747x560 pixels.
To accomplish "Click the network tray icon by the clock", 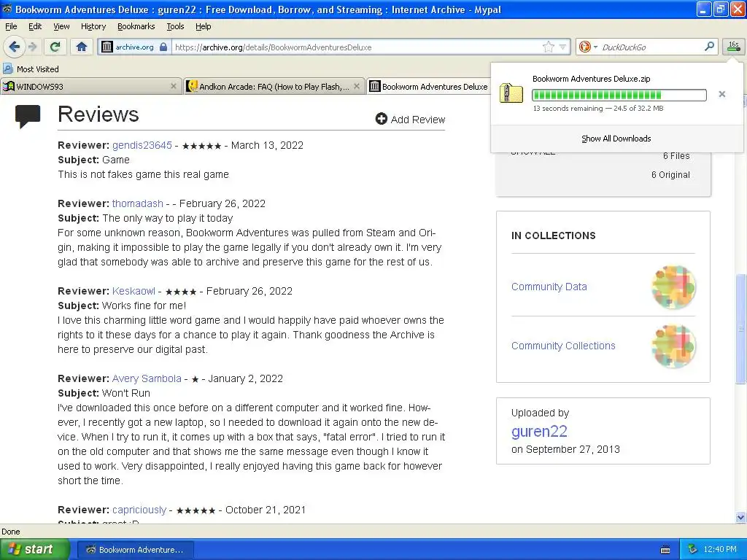I will pyautogui.click(x=692, y=550).
